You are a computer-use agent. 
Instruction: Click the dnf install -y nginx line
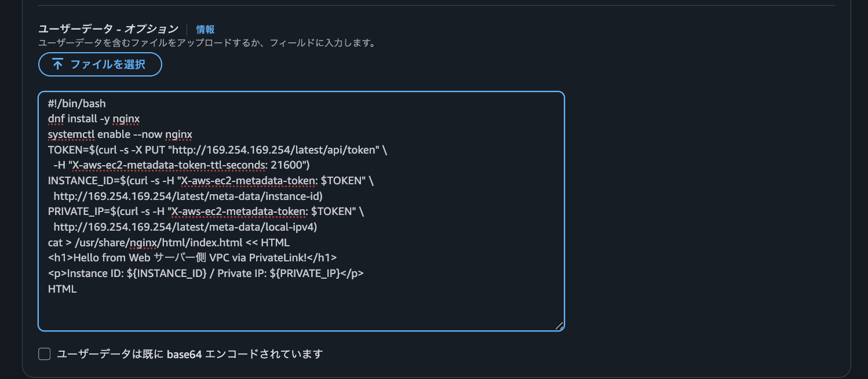pyautogui.click(x=94, y=118)
